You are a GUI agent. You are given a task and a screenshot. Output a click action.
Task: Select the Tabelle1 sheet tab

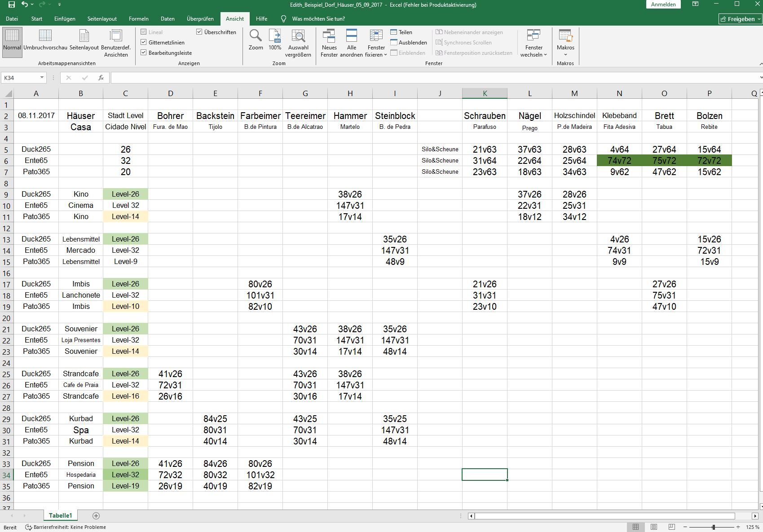[60, 516]
